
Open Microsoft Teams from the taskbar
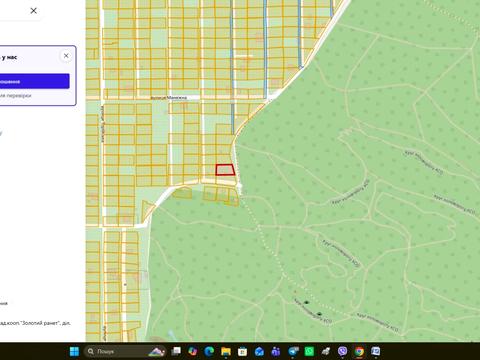click(x=276, y=351)
